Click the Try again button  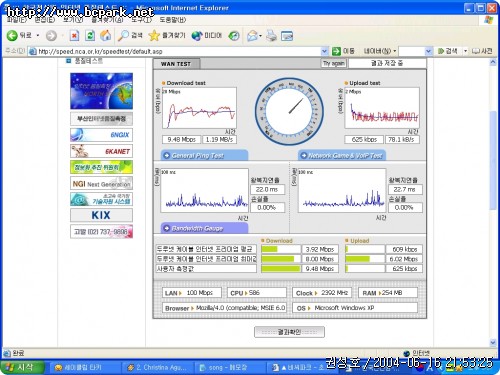pos(334,63)
